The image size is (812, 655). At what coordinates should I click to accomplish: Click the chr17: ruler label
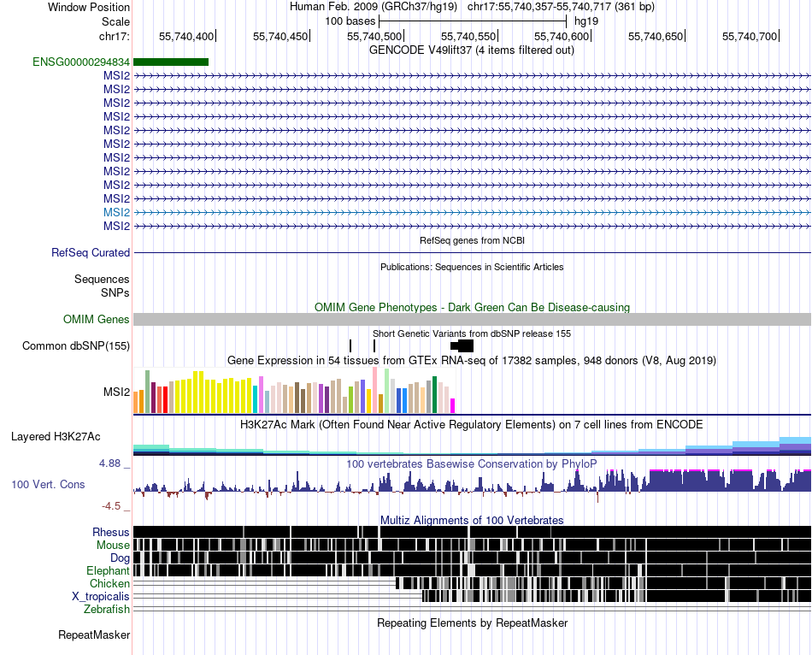(x=115, y=36)
